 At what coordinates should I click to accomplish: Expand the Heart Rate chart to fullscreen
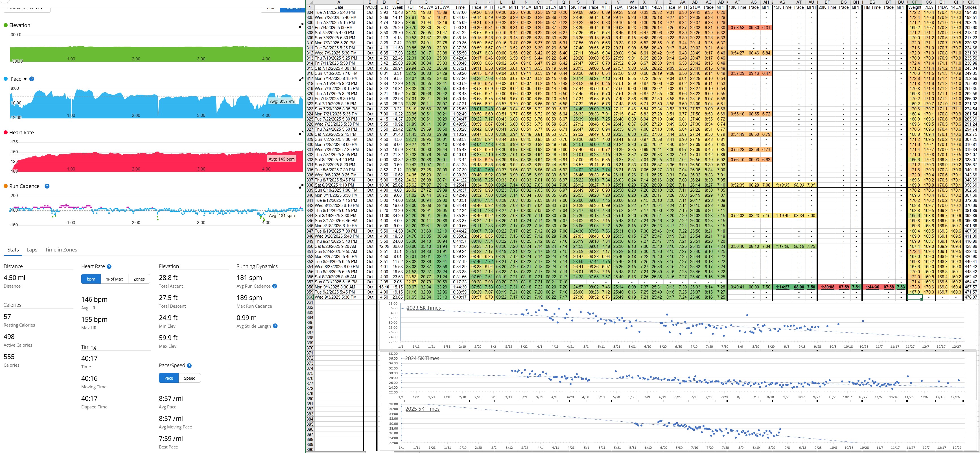pos(301,133)
